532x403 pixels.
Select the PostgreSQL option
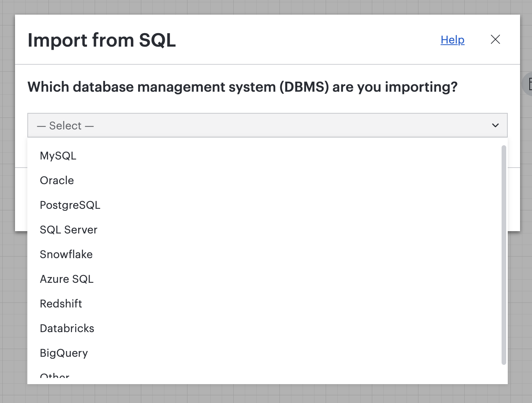267,205
